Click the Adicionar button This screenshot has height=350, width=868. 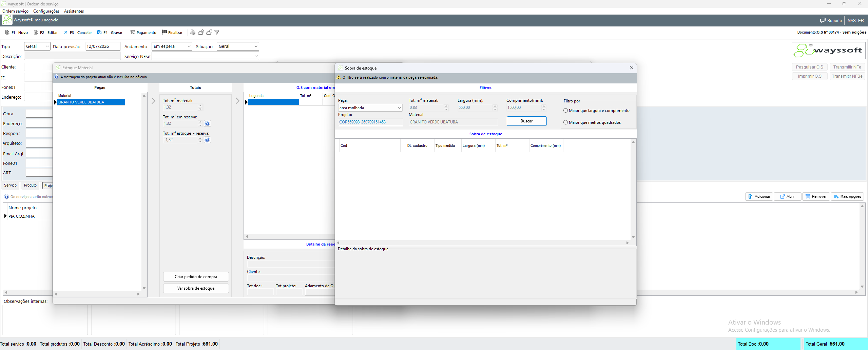tap(759, 196)
